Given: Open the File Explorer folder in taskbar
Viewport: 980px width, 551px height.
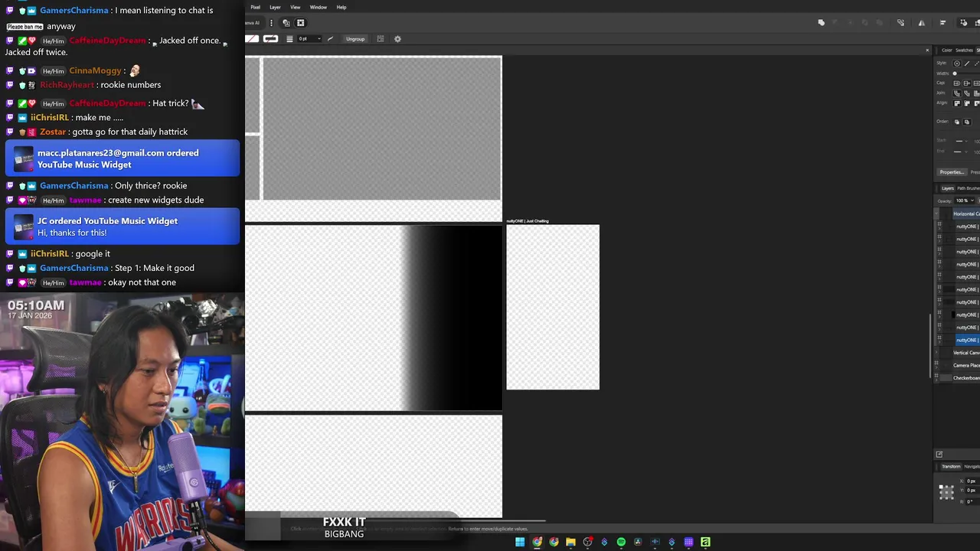Looking at the screenshot, I should [570, 542].
